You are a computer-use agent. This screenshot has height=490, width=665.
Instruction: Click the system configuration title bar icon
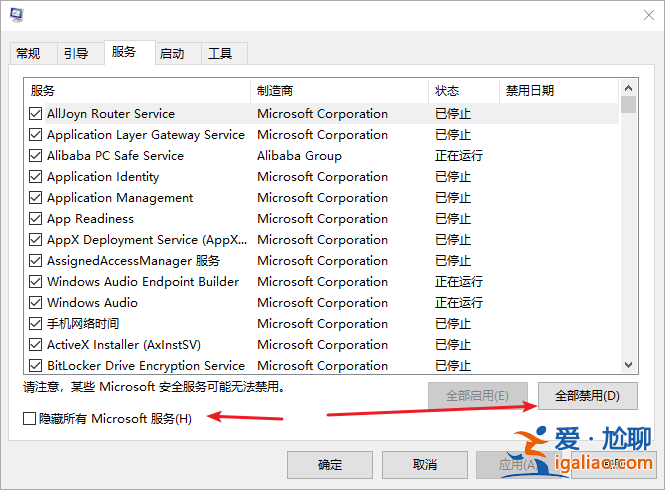click(17, 15)
